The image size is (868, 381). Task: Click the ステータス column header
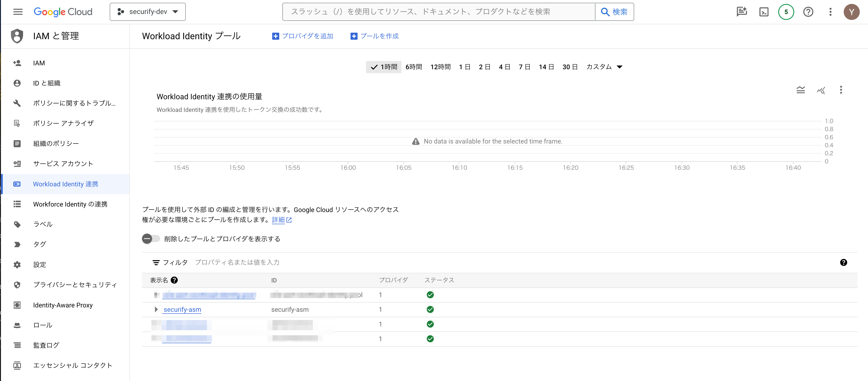point(439,280)
